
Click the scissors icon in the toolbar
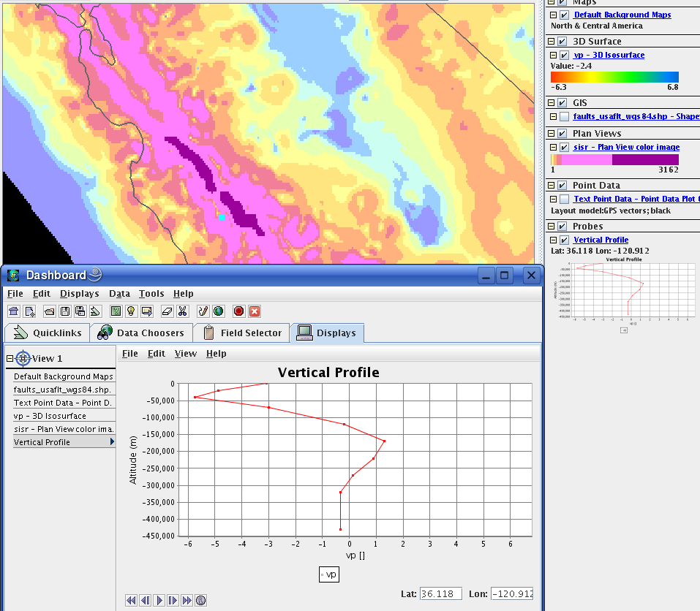point(183,311)
